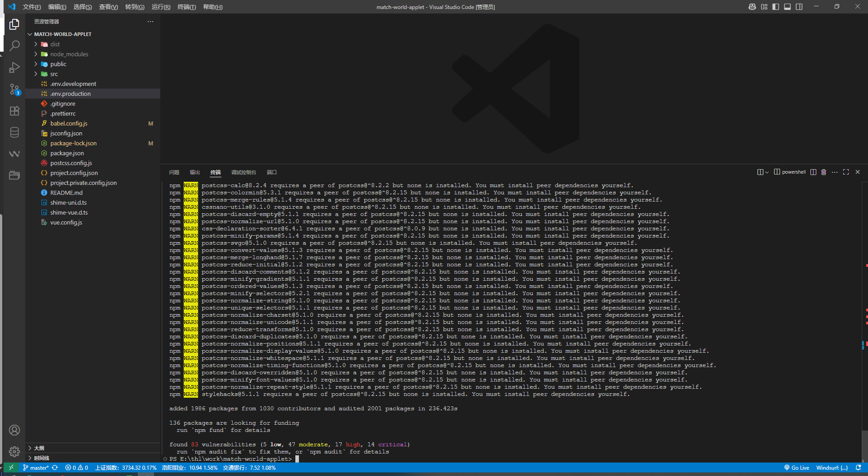Open .env.development file
Screen dimensions: 868x476
[x=93, y=84]
